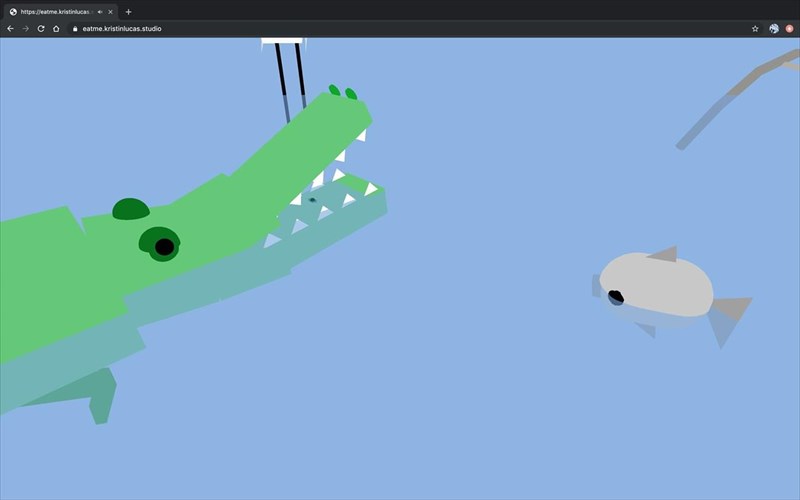Click the fish's black eye
Viewport: 800px width, 500px height.
616,296
